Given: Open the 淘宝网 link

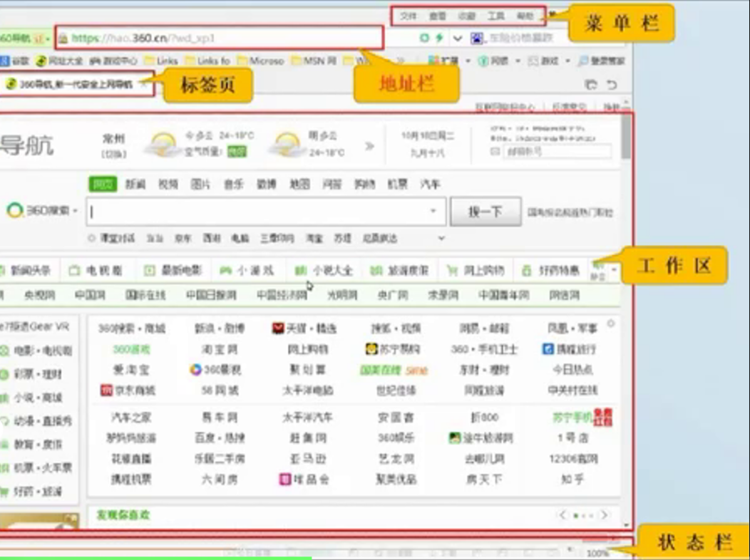Looking at the screenshot, I should coord(219,349).
